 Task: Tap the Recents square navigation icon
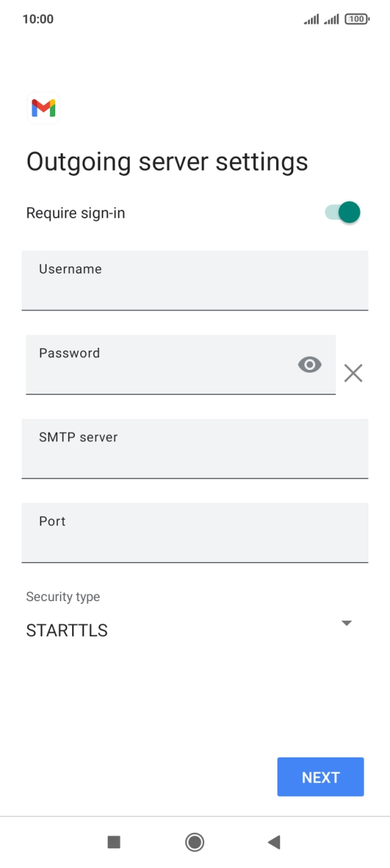(x=115, y=842)
